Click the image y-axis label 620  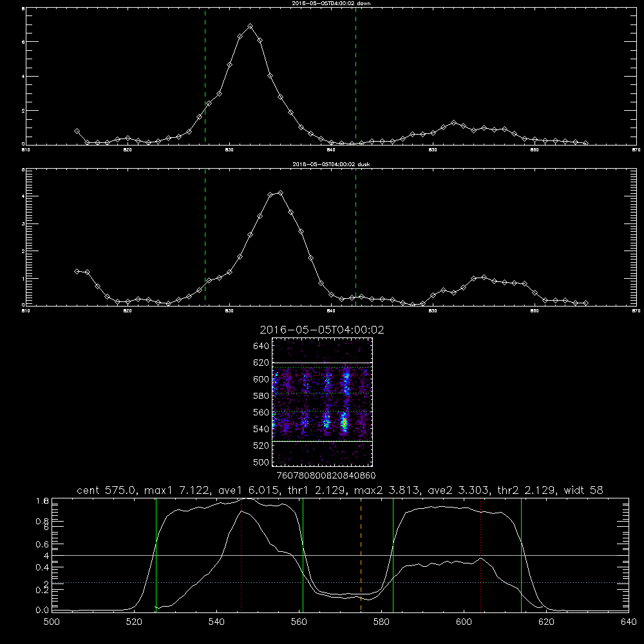point(261,363)
